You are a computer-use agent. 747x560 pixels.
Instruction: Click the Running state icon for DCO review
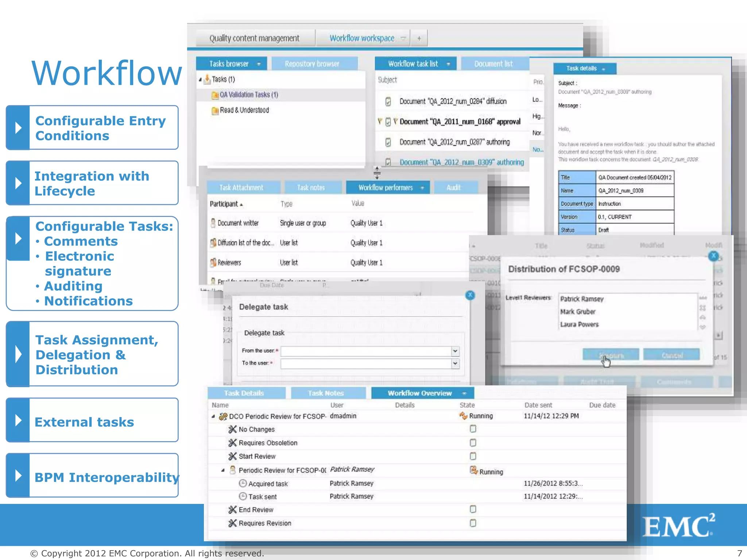[x=463, y=416]
